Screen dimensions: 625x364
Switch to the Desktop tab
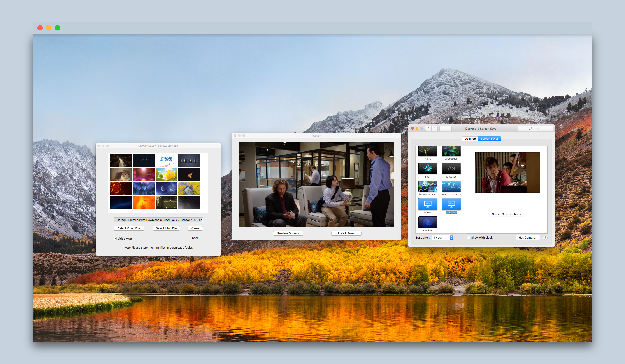pyautogui.click(x=470, y=139)
